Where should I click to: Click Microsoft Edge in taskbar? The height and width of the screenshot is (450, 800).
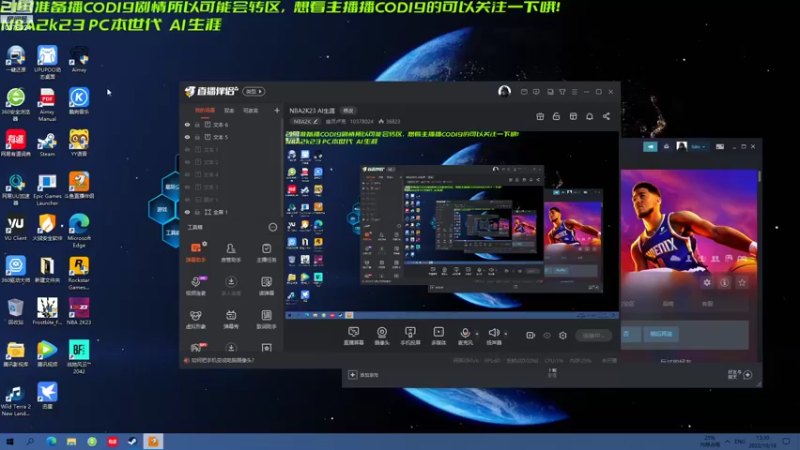51,441
